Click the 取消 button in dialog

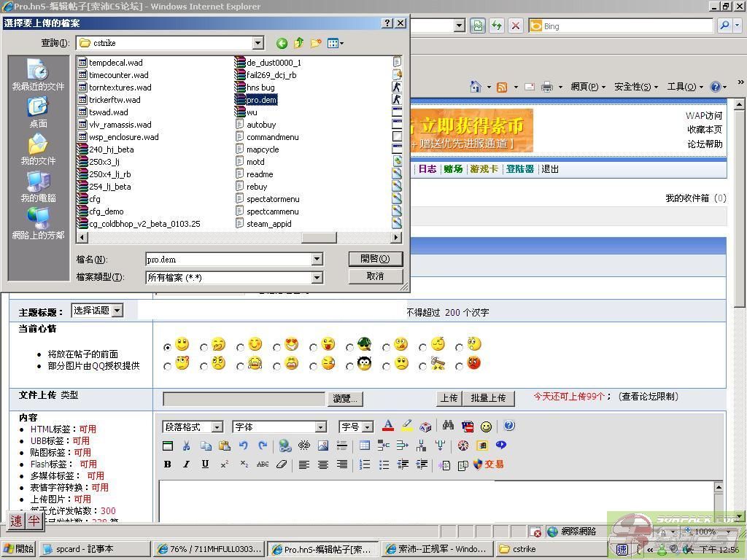coord(375,276)
